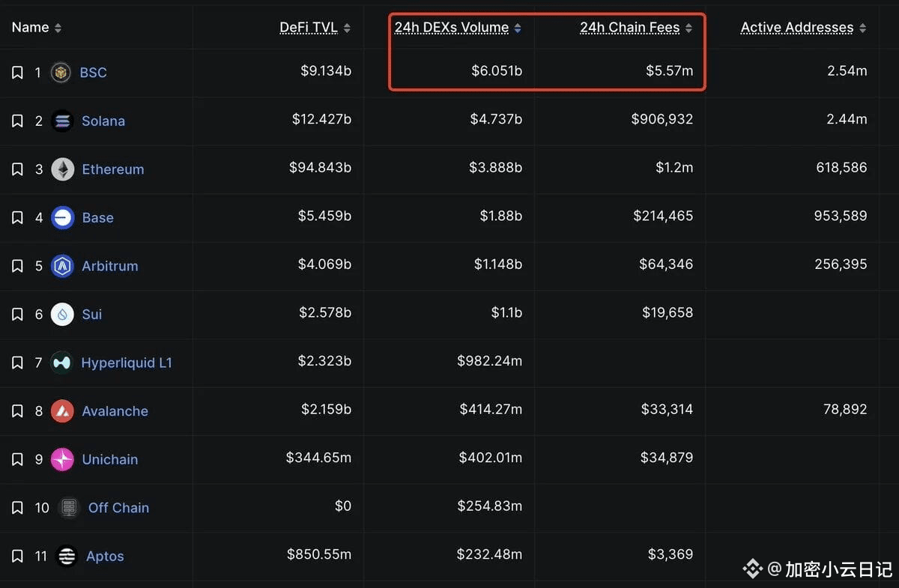
Task: Click the Avalanche red logo icon
Action: click(x=62, y=411)
